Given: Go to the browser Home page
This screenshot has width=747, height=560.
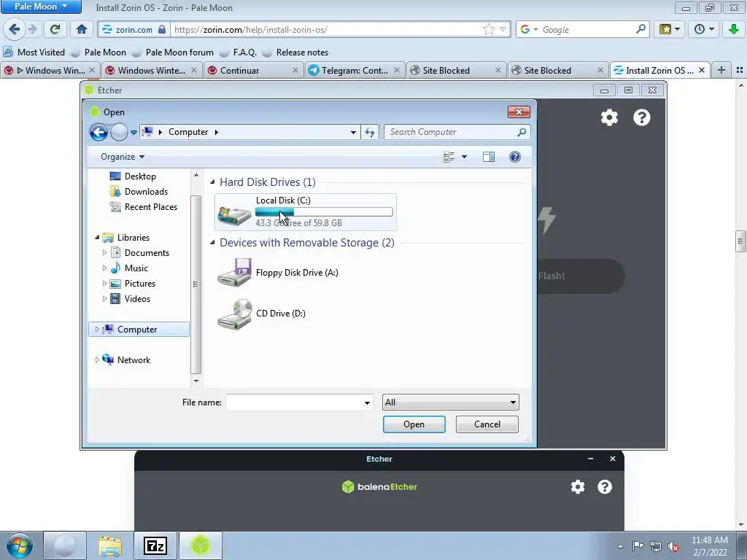Looking at the screenshot, I should tap(82, 29).
